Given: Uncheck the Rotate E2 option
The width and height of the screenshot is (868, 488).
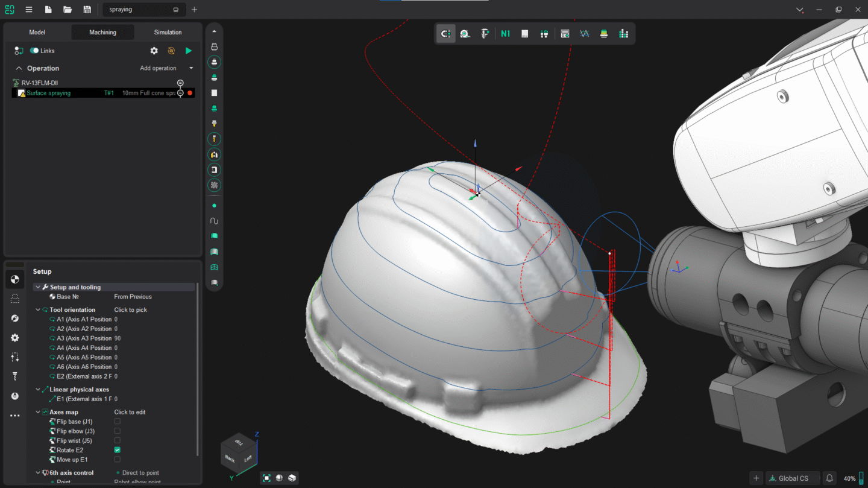Looking at the screenshot, I should coord(118,449).
